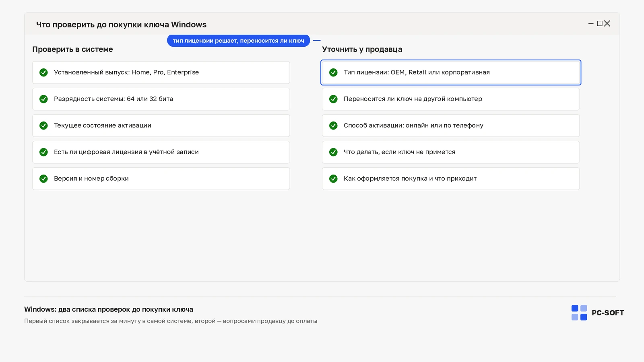Viewport: 644px width, 362px height.
Task: Click check icon beside Как оформляется покупка
Action: pyautogui.click(x=333, y=179)
